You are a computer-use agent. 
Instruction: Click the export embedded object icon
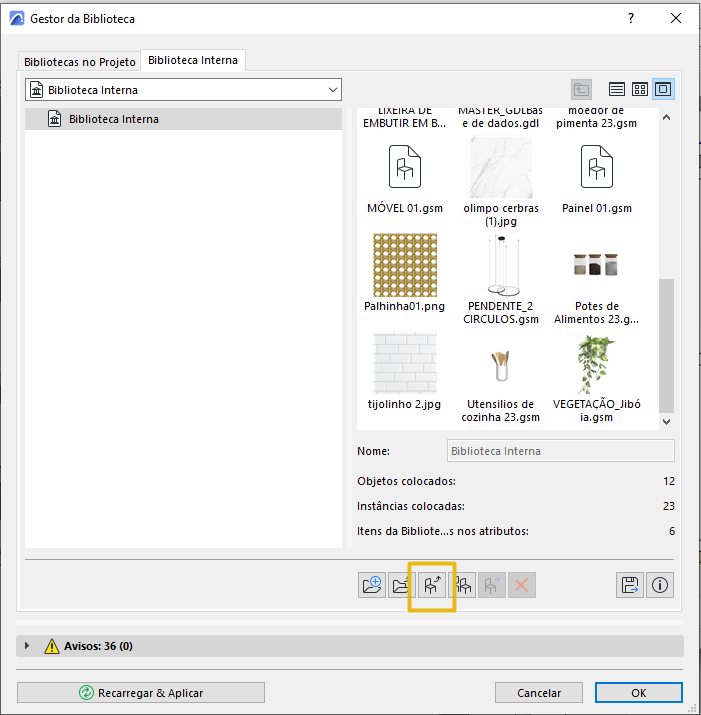pyautogui.click(x=432, y=585)
